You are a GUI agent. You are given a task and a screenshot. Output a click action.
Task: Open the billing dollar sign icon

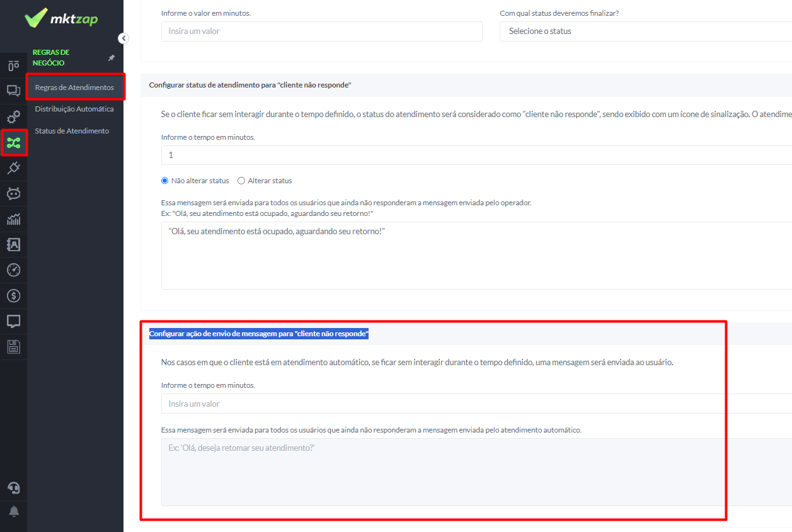[x=13, y=295]
